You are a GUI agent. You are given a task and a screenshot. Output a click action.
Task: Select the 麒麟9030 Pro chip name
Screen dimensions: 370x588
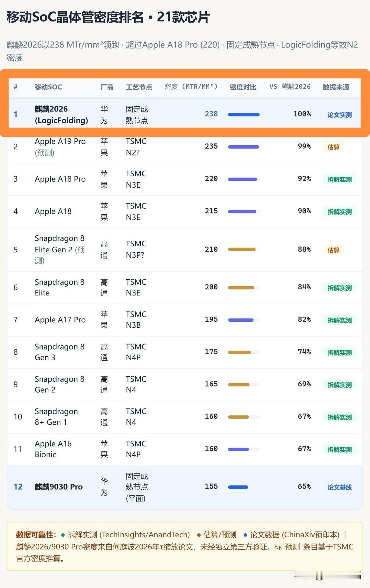pyautogui.click(x=59, y=487)
